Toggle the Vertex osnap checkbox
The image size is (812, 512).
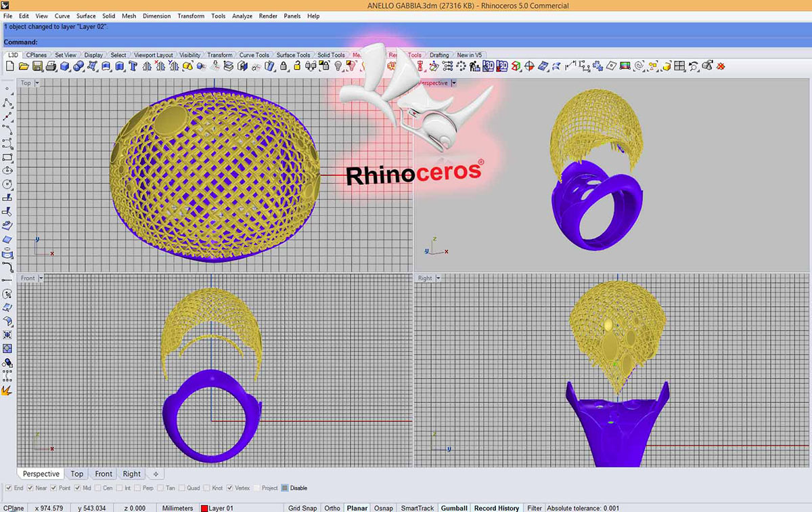(x=230, y=488)
